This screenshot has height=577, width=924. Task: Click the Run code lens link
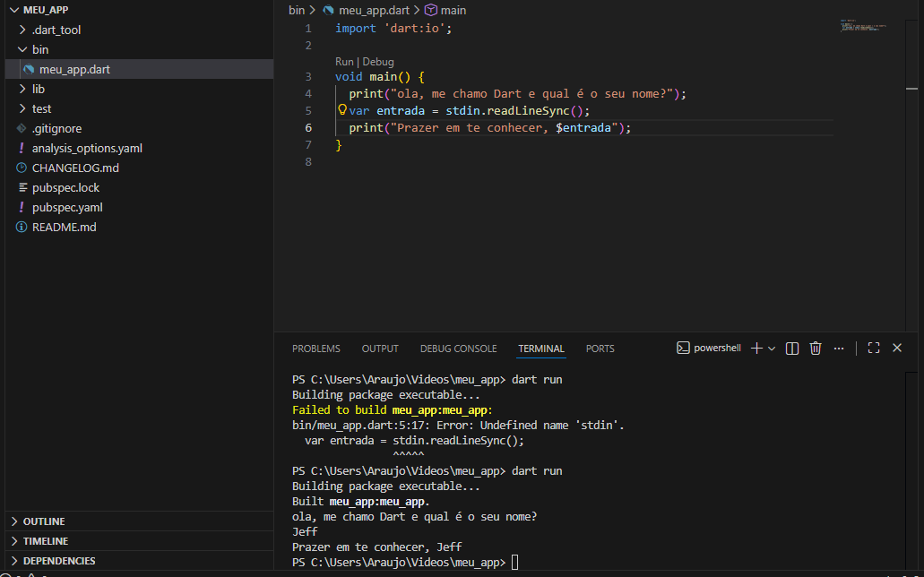click(x=344, y=62)
